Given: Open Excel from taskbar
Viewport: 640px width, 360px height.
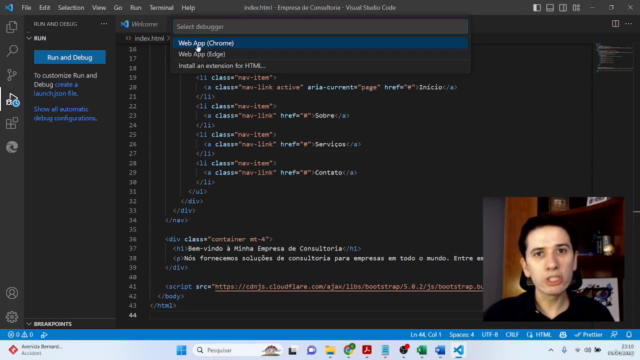Looking at the screenshot, I should tap(422, 350).
